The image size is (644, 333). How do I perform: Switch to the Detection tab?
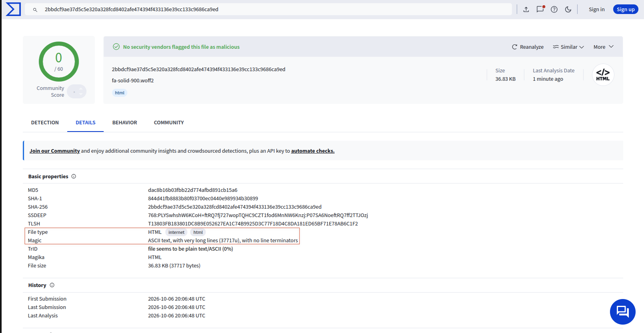[x=45, y=123]
